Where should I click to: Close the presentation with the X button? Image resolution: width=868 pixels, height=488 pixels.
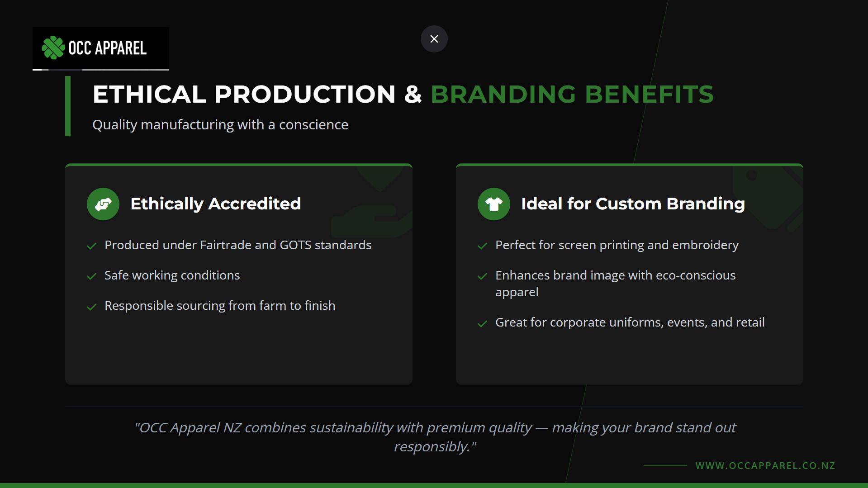tap(434, 39)
